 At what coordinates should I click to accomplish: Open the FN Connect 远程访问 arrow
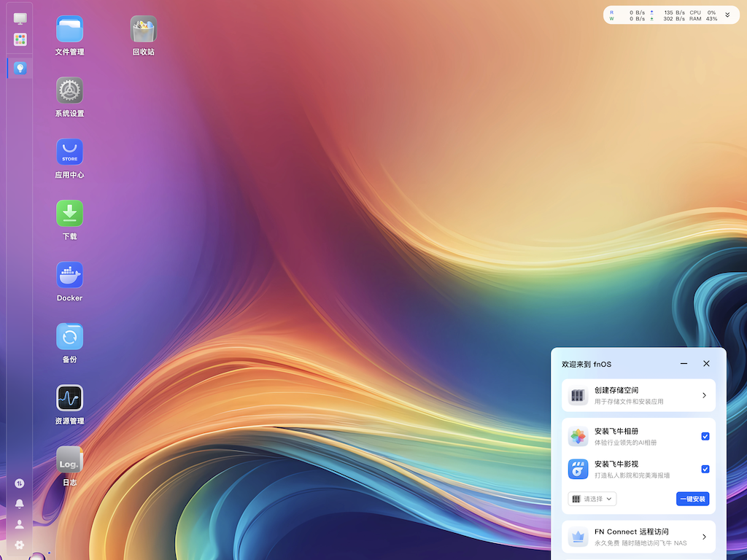click(x=704, y=537)
